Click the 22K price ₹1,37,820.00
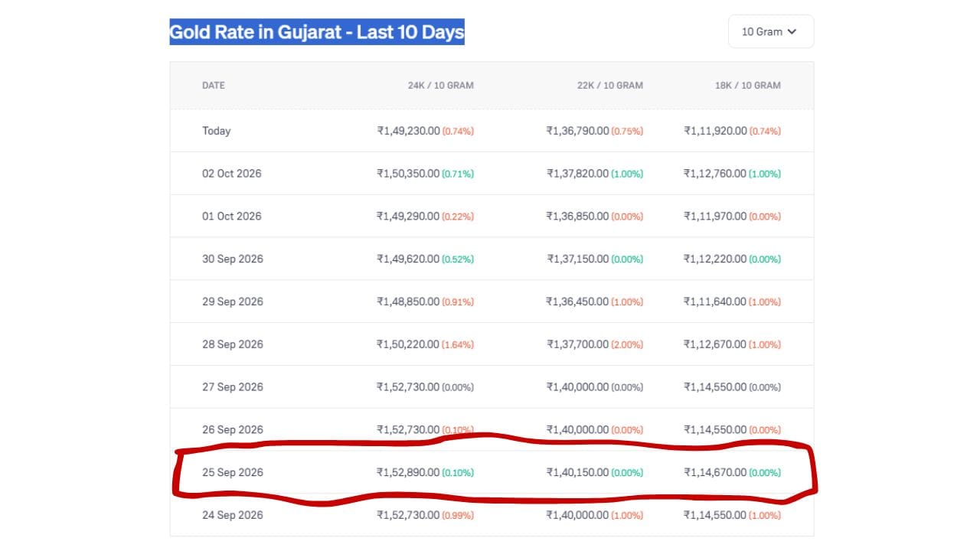 pos(577,174)
